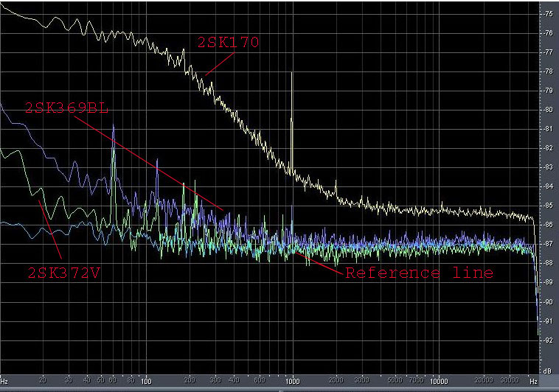The height and width of the screenshot is (392, 559).
Task: Pick the 20000 frequency tick label
Action: click(x=484, y=380)
